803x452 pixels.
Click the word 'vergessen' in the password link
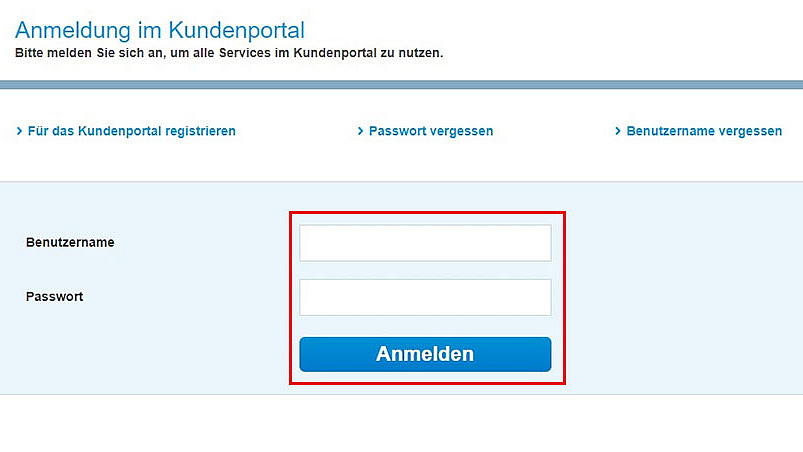click(x=463, y=131)
